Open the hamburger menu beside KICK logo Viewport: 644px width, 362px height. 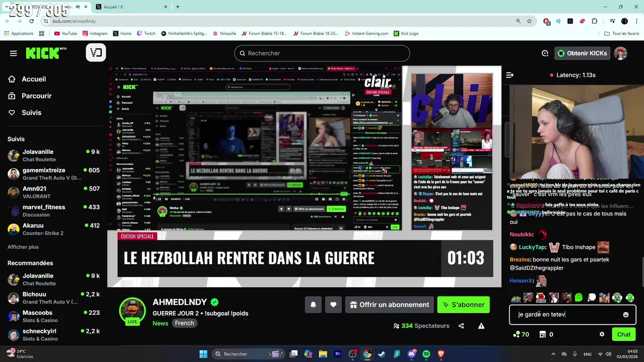click(x=14, y=53)
